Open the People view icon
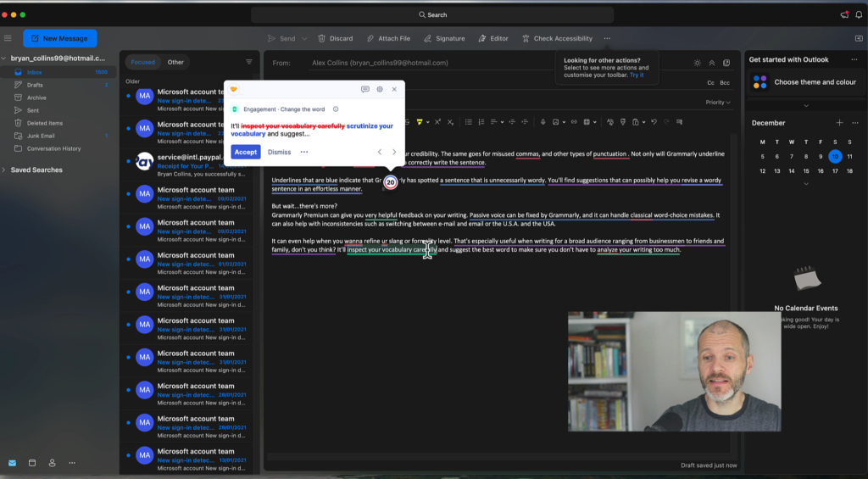The image size is (868, 479). [52, 463]
